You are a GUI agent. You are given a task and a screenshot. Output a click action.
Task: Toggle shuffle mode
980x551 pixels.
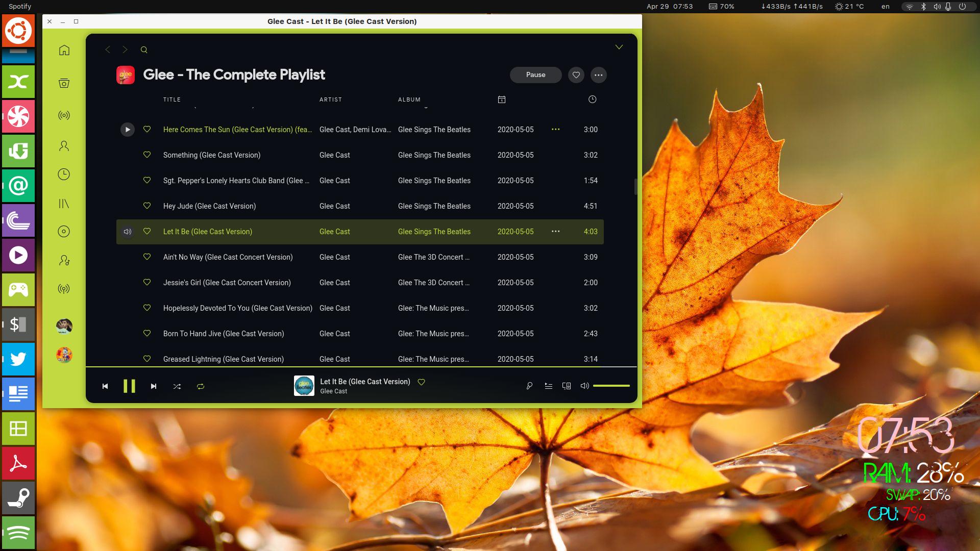[177, 386]
